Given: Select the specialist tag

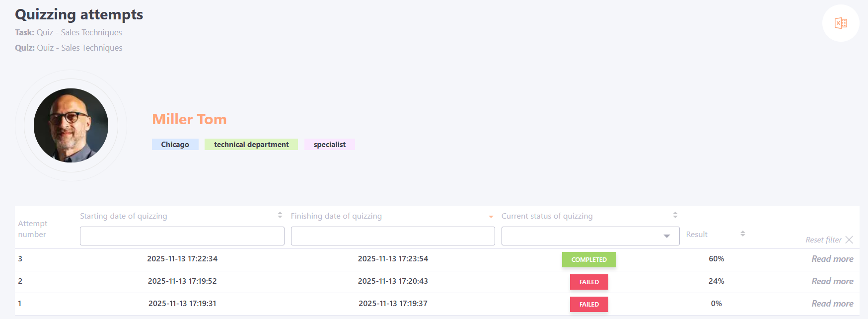Looking at the screenshot, I should tap(329, 145).
